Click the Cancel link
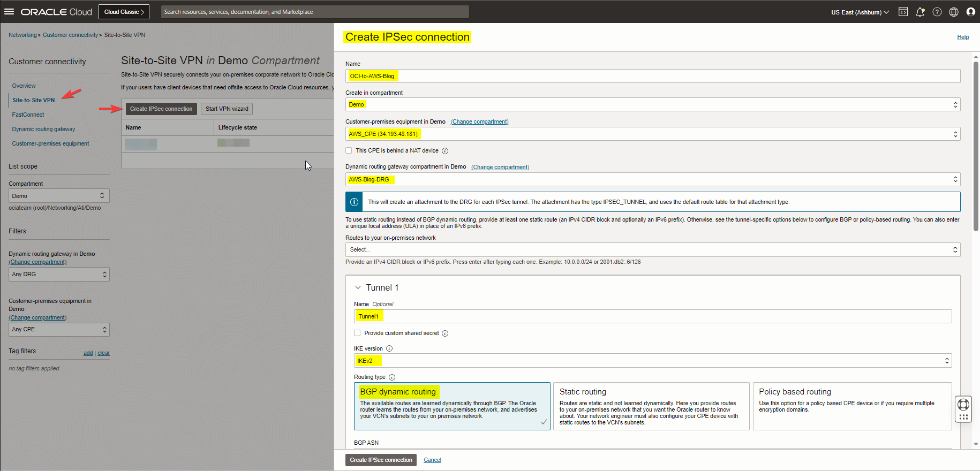This screenshot has width=980, height=471. tap(432, 460)
